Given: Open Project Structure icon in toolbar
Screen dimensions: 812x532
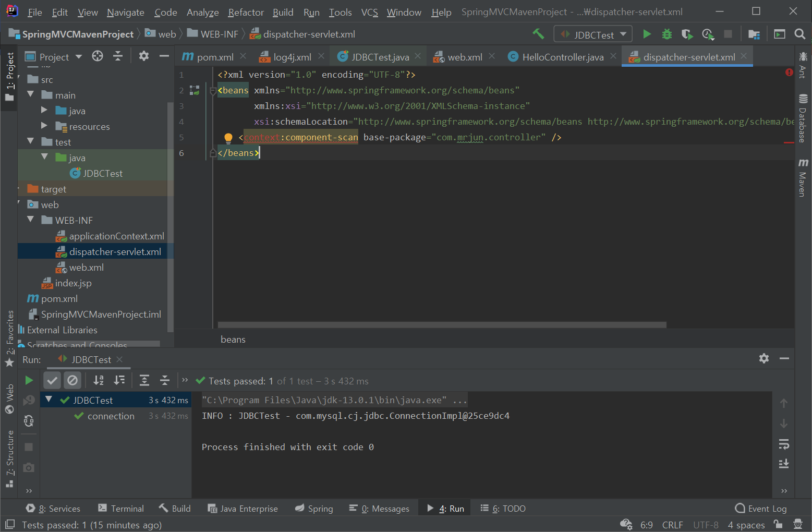Looking at the screenshot, I should 754,34.
